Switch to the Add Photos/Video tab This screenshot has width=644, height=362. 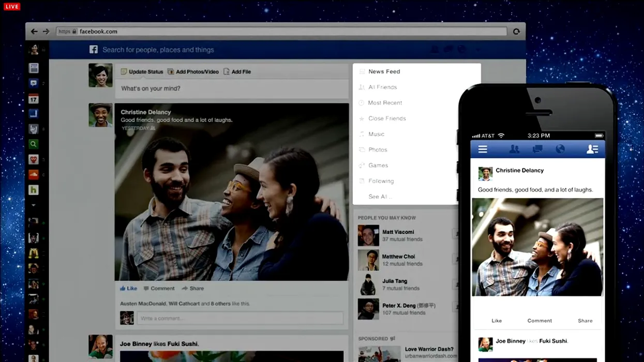tap(193, 72)
